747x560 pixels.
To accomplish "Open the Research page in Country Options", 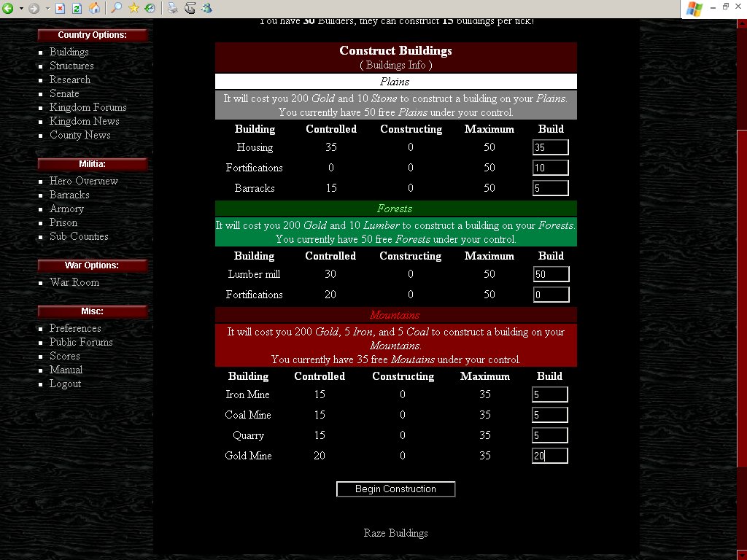I will pyautogui.click(x=70, y=79).
